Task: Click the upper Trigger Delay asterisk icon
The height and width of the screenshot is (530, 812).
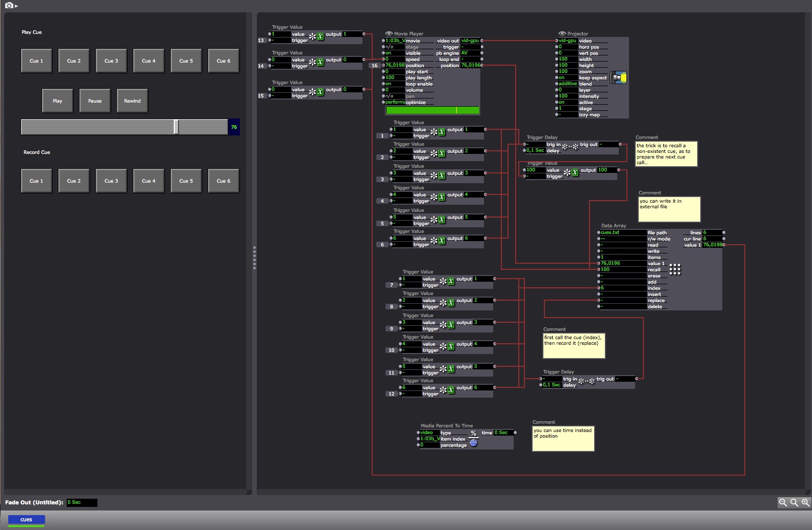Action: 570,147
